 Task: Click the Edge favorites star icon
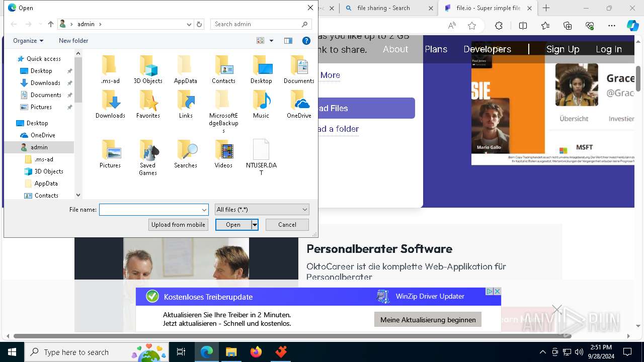point(472,26)
